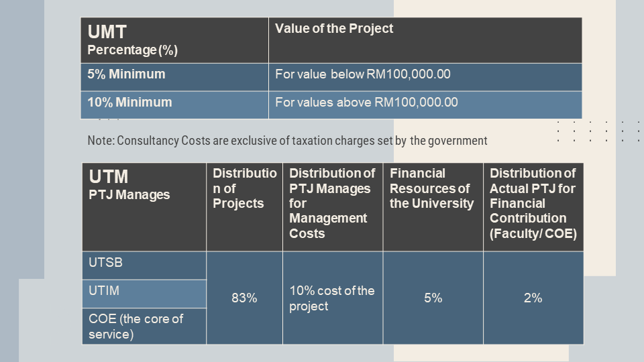Viewport: 644px width, 362px height.
Task: Select 'For values above RM100,000.00' cell
Action: pos(425,105)
